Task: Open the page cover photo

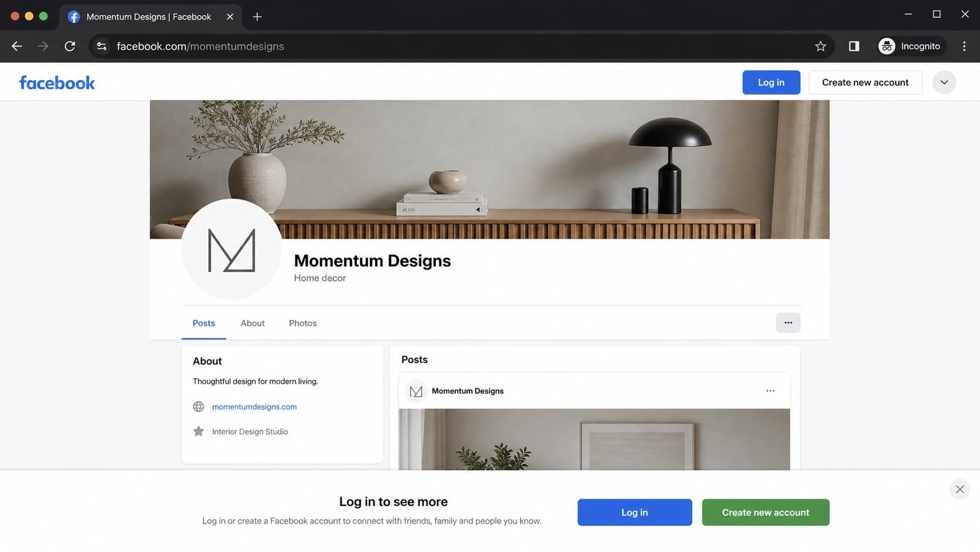Action: coord(489,170)
